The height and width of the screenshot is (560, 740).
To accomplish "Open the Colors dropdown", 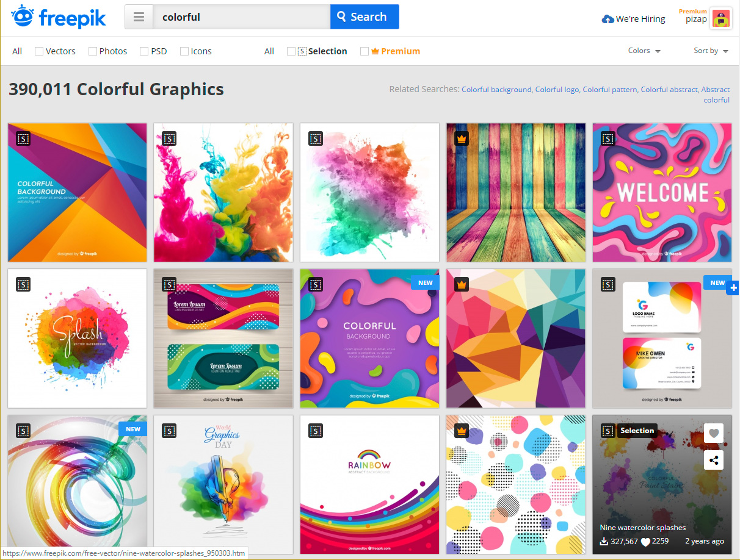I will coord(644,51).
